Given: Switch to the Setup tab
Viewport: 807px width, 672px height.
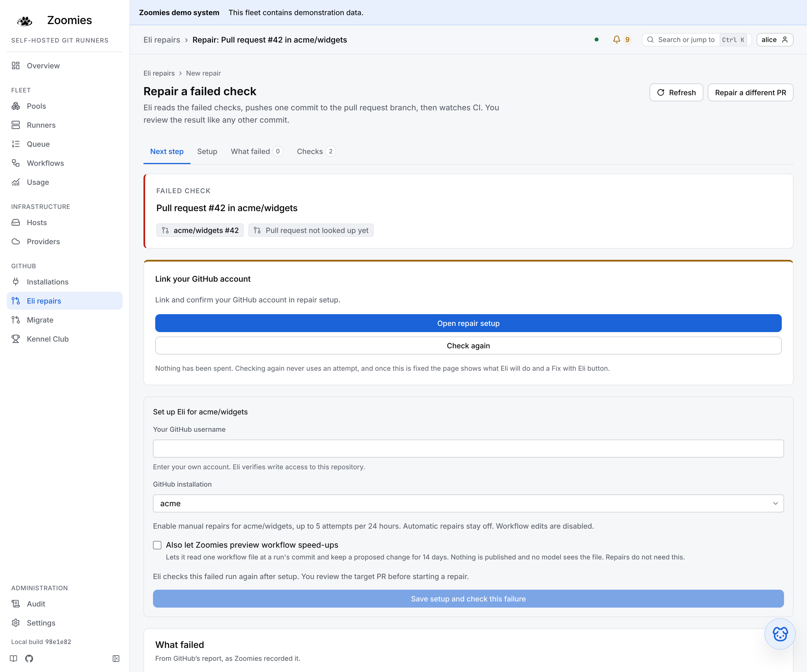Looking at the screenshot, I should [x=207, y=151].
